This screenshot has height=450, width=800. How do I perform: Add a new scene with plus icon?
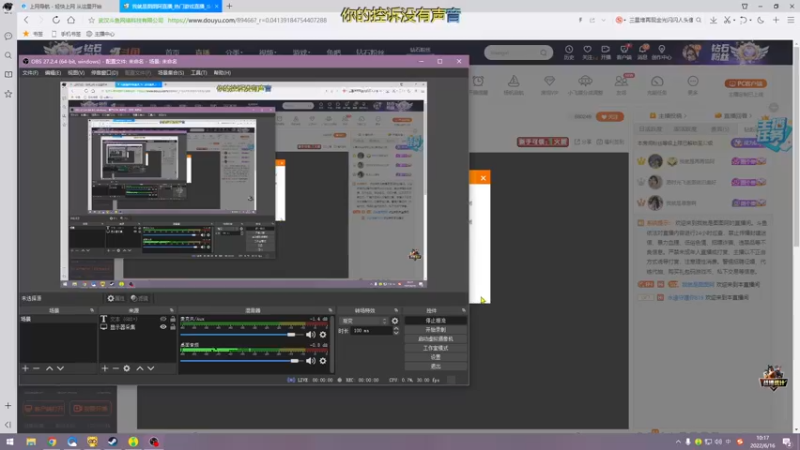click(x=25, y=368)
